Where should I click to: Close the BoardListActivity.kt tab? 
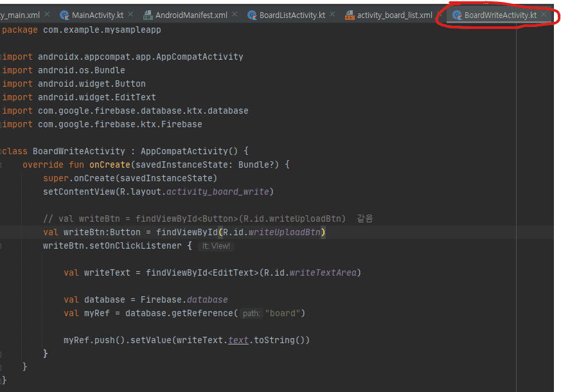(332, 14)
